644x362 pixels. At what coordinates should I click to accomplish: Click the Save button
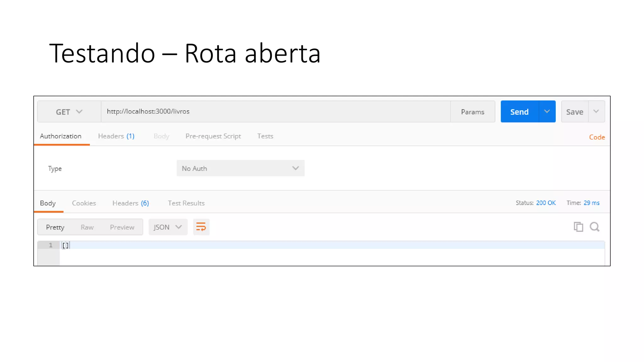(575, 112)
